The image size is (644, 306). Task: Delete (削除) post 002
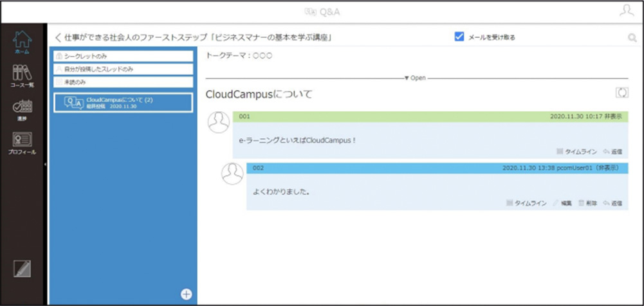tap(588, 203)
